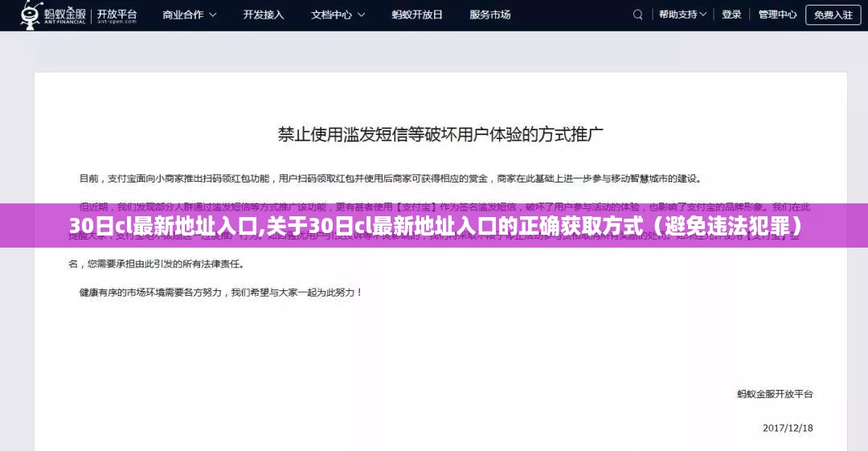The image size is (868, 451).
Task: Open 管理中心 from the header
Action: click(777, 14)
